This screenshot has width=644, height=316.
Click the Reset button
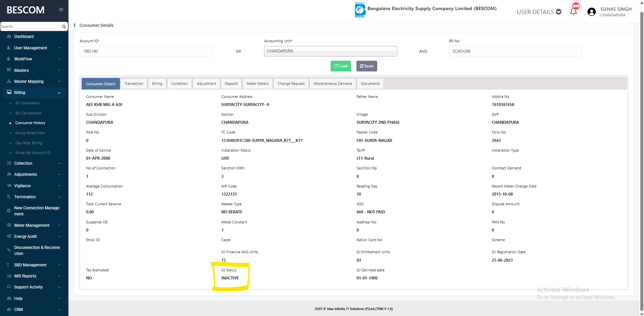(366, 66)
